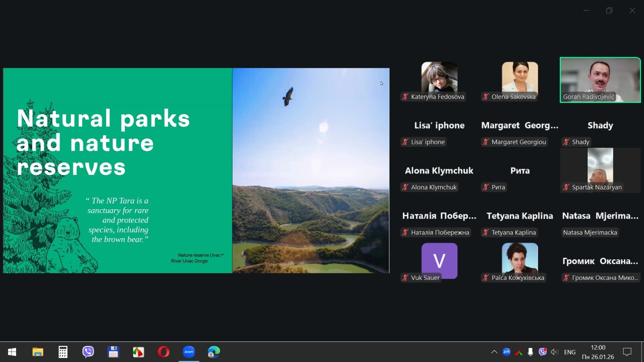The image size is (644, 362).
Task: Open File Explorer from the taskbar
Action: 38,352
